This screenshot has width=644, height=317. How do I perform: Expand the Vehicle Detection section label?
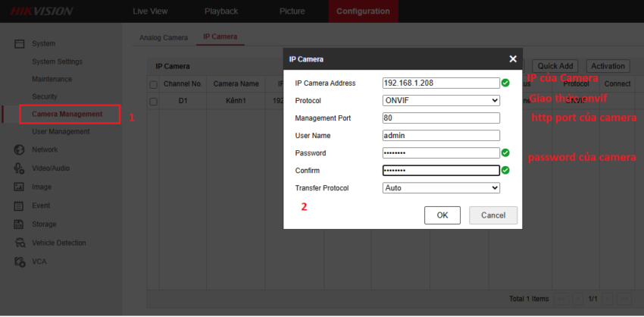(x=59, y=243)
